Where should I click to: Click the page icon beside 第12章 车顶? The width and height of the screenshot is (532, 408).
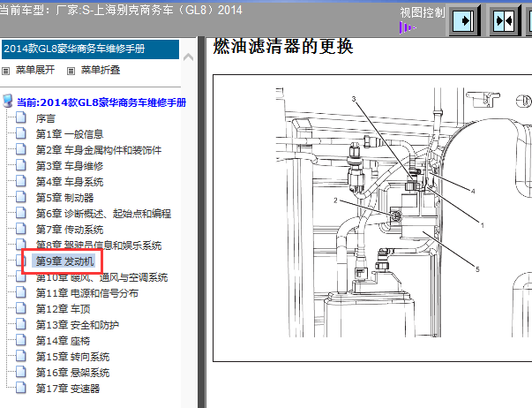[x=21, y=308]
